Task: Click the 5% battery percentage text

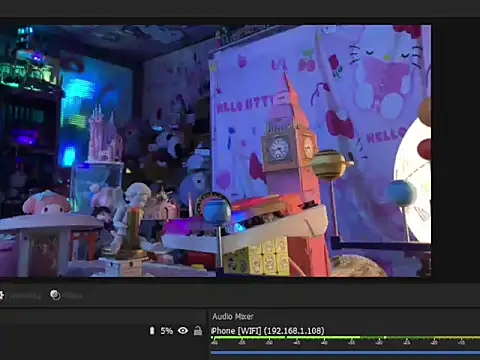Action: pyautogui.click(x=167, y=331)
